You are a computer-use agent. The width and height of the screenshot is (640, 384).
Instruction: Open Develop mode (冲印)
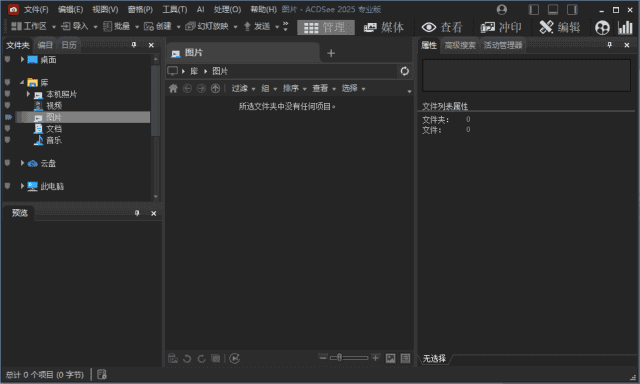[501, 27]
